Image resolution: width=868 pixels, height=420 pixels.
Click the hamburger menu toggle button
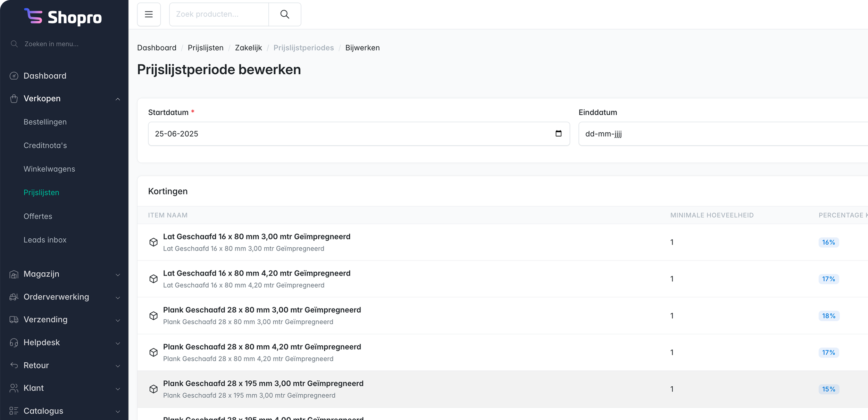coord(149,14)
